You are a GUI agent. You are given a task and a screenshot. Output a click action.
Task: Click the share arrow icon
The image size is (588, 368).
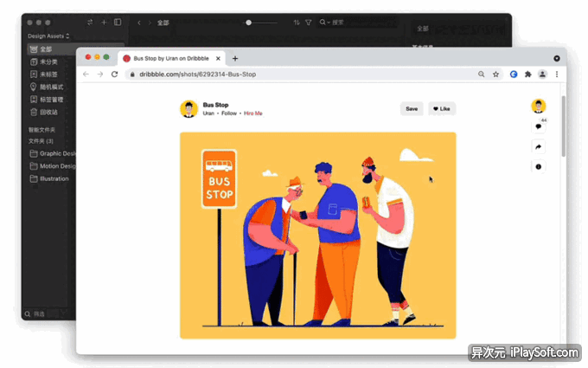[539, 147]
